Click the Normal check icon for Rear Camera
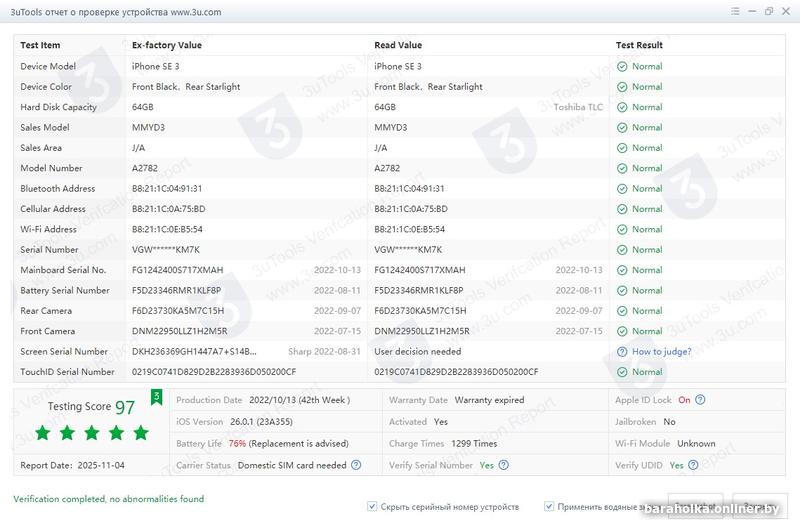The width and height of the screenshot is (800, 530). (622, 311)
